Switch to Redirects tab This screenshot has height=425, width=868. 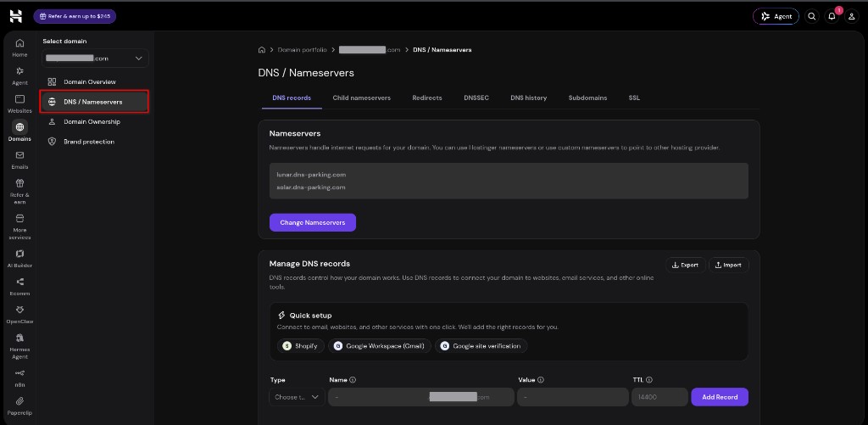pyautogui.click(x=427, y=98)
